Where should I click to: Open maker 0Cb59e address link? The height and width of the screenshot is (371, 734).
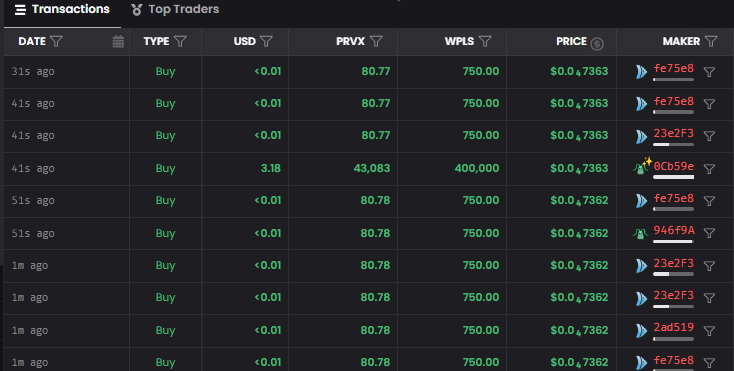click(x=674, y=166)
